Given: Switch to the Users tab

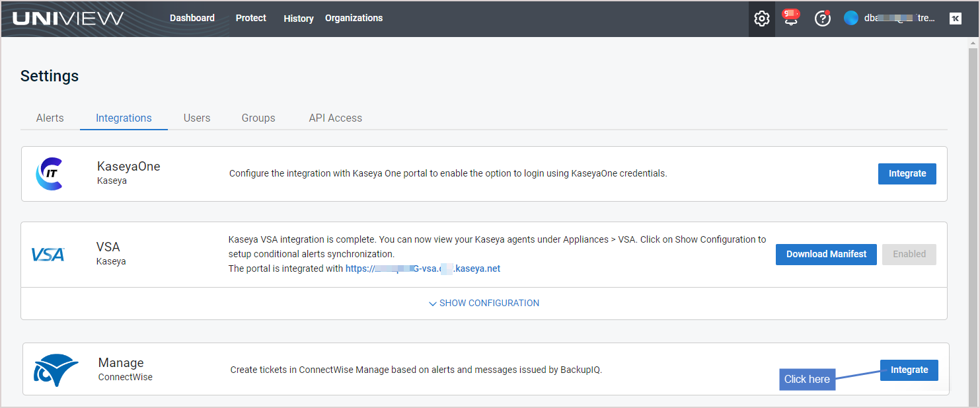Looking at the screenshot, I should point(197,118).
